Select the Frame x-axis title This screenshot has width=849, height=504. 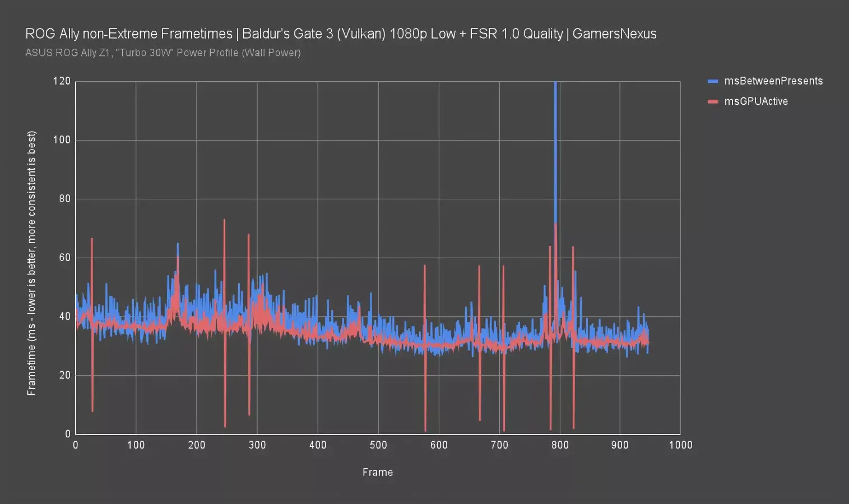click(378, 472)
